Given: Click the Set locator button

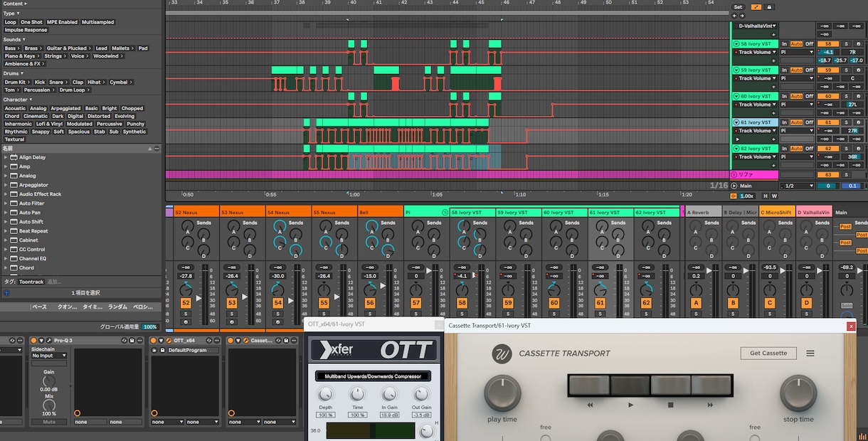Looking at the screenshot, I should 738,7.
